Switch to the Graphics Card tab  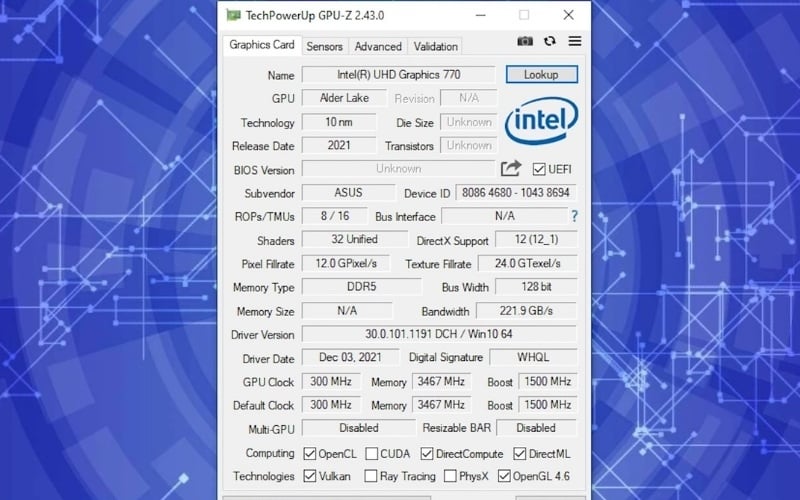[x=262, y=45]
